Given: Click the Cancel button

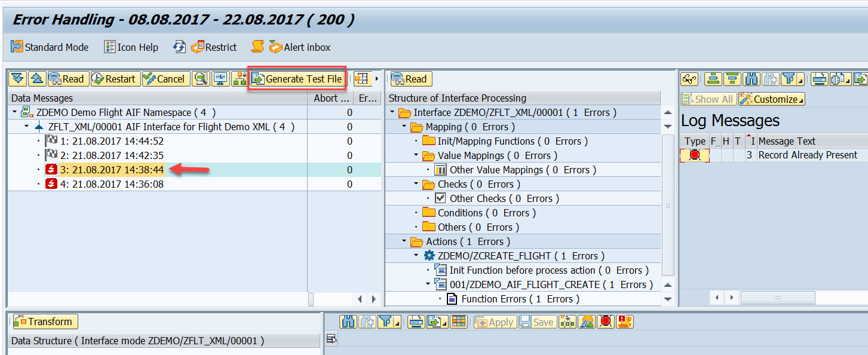Looking at the screenshot, I should (166, 78).
